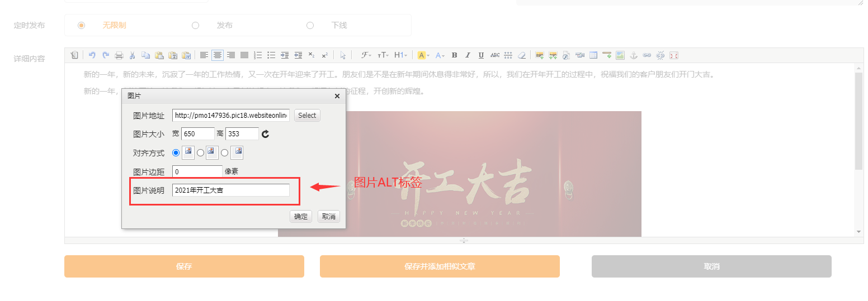This screenshot has height=301, width=868.
Task: Open the font size (тT) dropdown
Action: (x=383, y=55)
